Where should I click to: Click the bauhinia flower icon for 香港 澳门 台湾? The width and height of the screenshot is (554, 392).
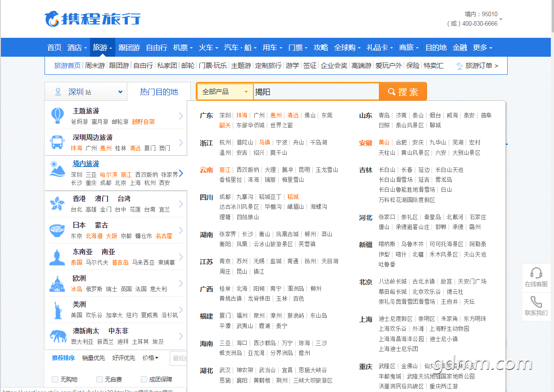[57, 203]
